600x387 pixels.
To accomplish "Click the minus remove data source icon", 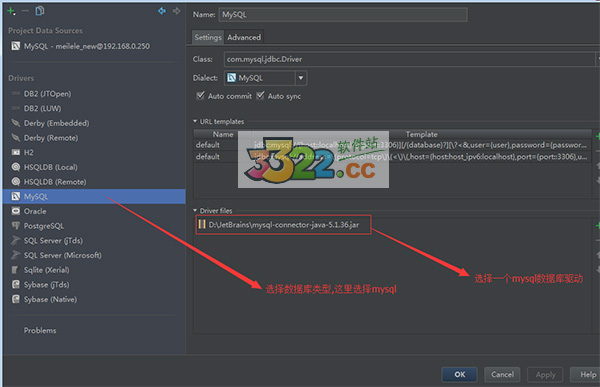I will pos(25,11).
